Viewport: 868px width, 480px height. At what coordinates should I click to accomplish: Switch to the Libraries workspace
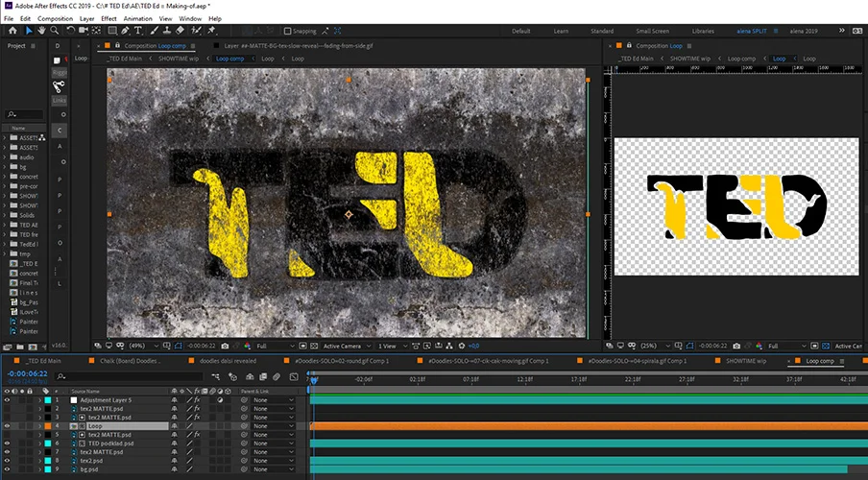tap(703, 31)
